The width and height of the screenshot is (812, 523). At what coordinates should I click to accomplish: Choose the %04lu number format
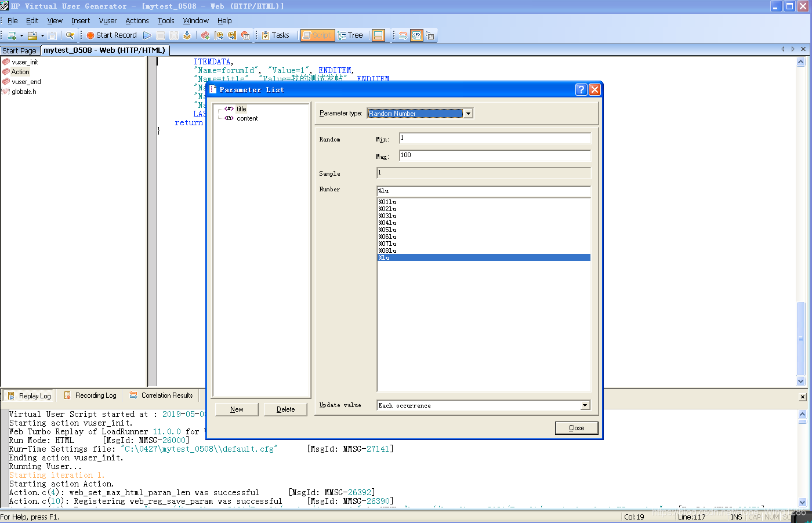click(484, 223)
